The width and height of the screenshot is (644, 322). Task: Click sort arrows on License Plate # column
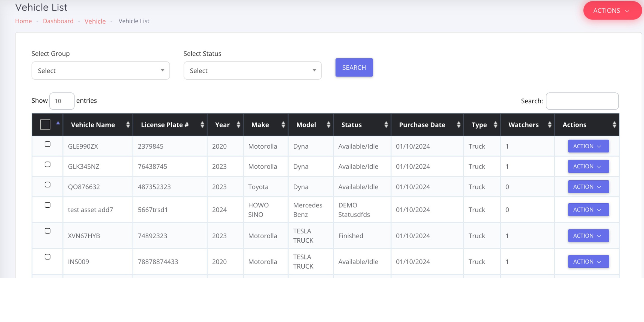pos(202,125)
